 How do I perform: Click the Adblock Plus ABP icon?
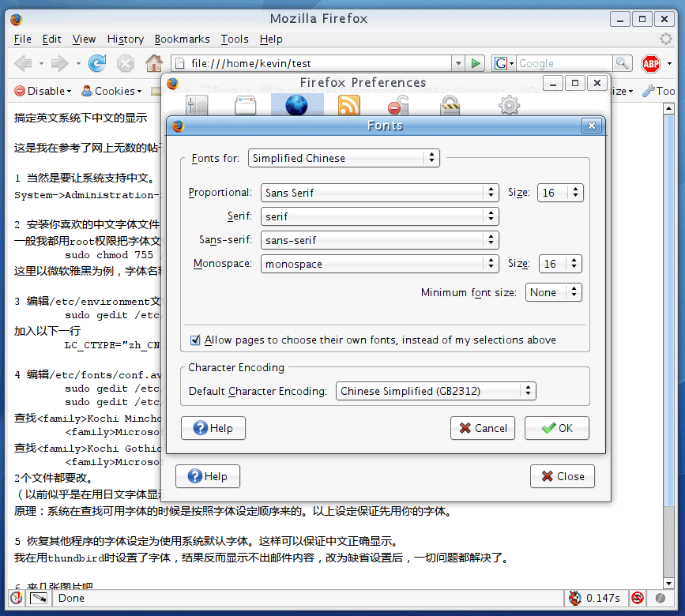coord(650,64)
